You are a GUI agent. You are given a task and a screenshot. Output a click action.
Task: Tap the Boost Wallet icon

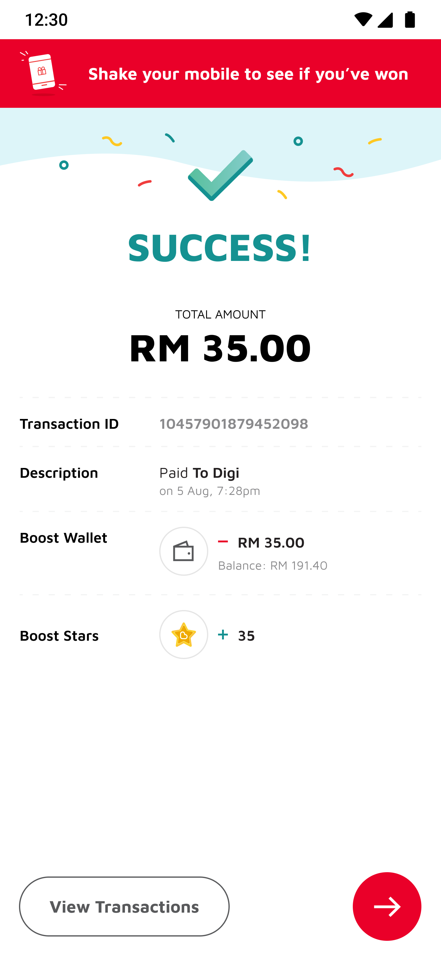coord(183,551)
